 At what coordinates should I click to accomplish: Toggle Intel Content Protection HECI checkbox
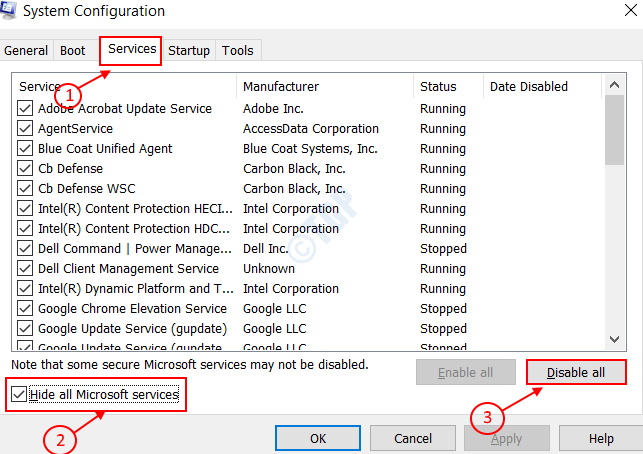pos(25,209)
